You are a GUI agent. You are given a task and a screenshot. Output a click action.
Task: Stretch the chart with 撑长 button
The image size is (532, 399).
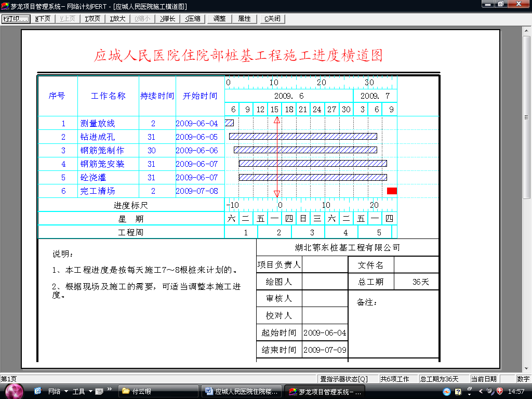pyautogui.click(x=168, y=19)
